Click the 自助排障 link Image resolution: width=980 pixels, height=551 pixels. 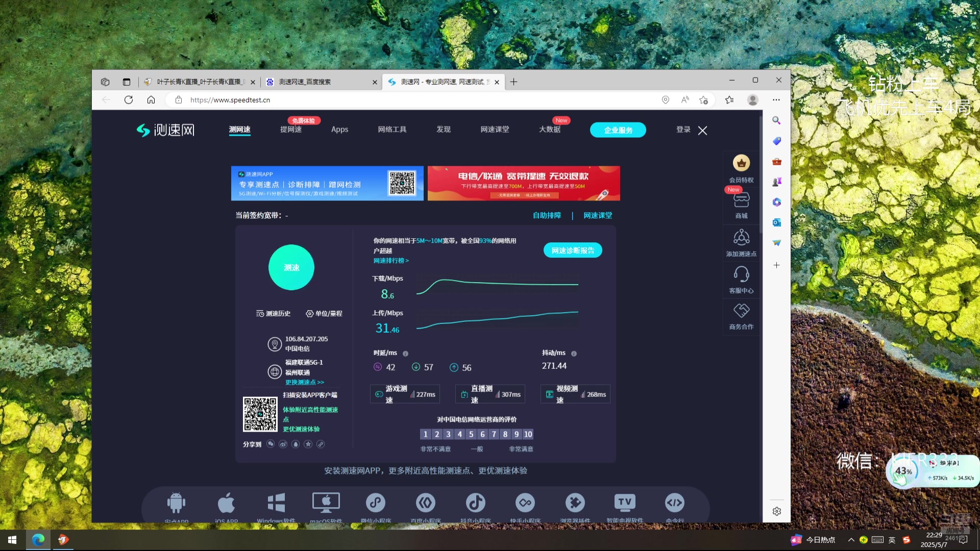tap(547, 215)
